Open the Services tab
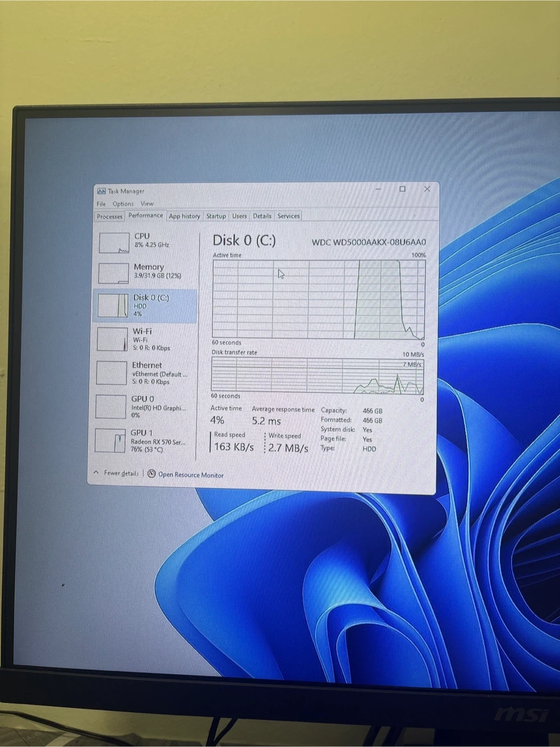The image size is (560, 747). (288, 216)
